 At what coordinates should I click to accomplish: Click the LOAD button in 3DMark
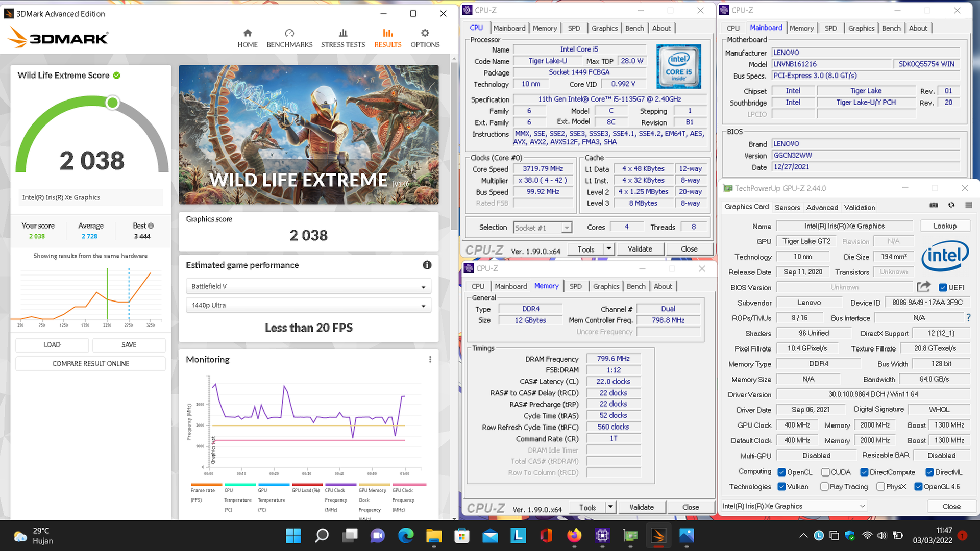(x=52, y=345)
